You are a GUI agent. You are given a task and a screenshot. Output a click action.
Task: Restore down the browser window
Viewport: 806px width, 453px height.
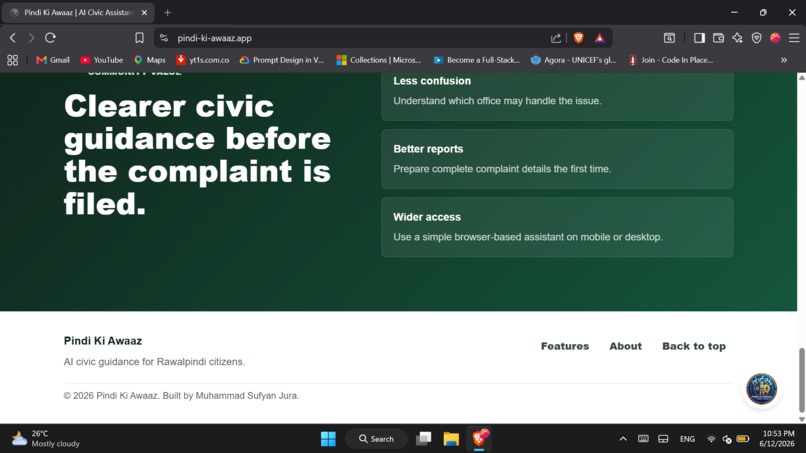click(763, 12)
